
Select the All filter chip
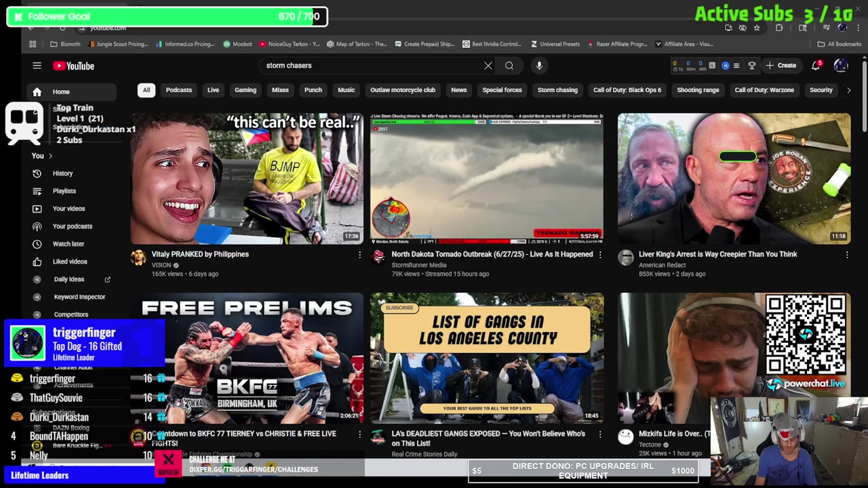146,90
